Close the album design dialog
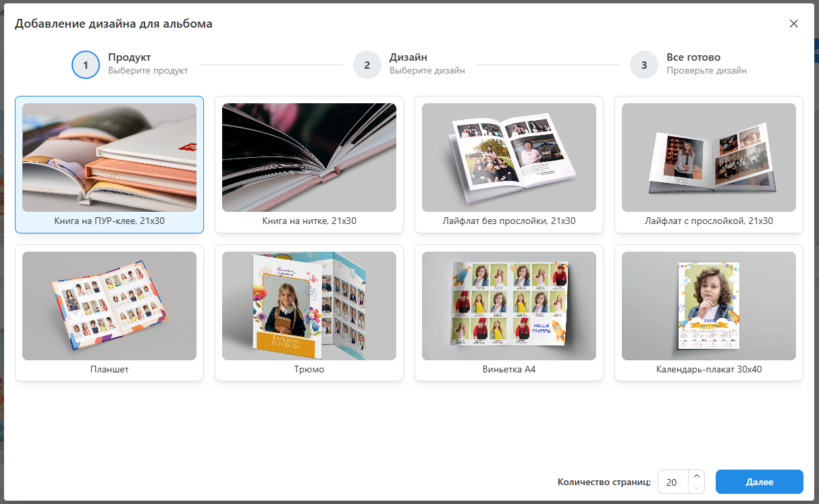 pos(793,24)
